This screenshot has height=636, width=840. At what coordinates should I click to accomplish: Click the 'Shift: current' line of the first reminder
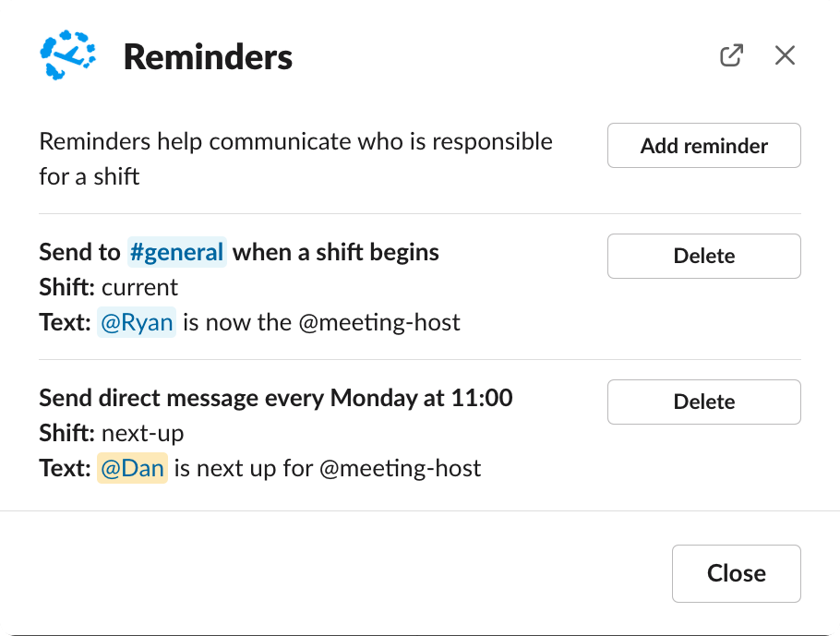(x=107, y=287)
